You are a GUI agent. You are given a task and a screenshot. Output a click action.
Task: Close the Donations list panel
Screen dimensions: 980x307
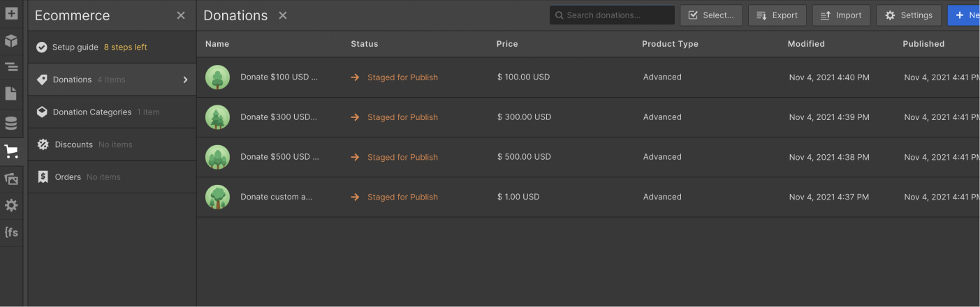point(283,15)
